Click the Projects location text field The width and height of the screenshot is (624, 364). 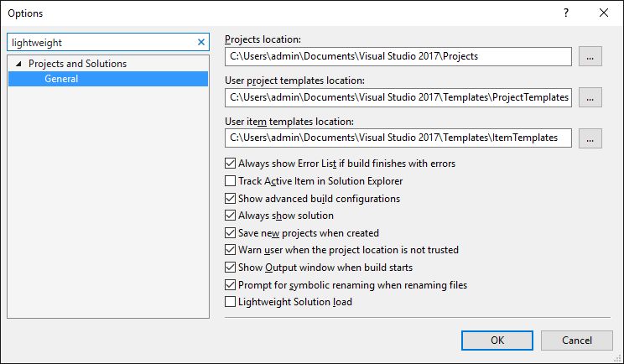(398, 56)
